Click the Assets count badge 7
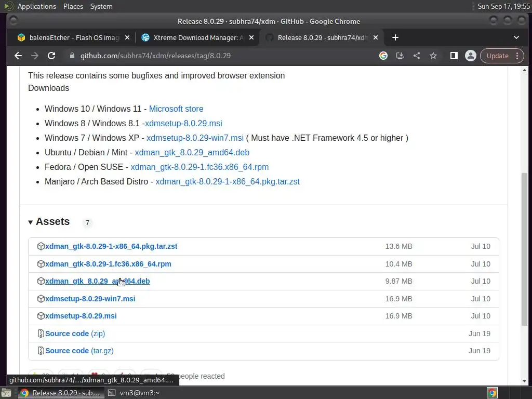Screen dimensions: 532x399 (x=87, y=222)
